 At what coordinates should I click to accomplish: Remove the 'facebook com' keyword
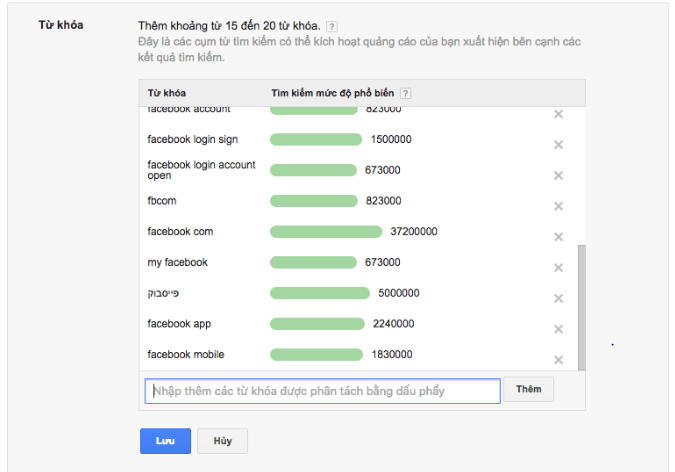(x=558, y=237)
